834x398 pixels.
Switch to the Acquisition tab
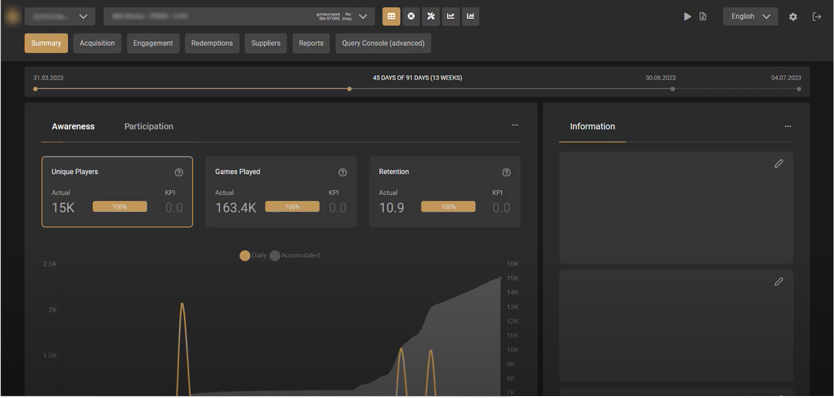pos(97,43)
